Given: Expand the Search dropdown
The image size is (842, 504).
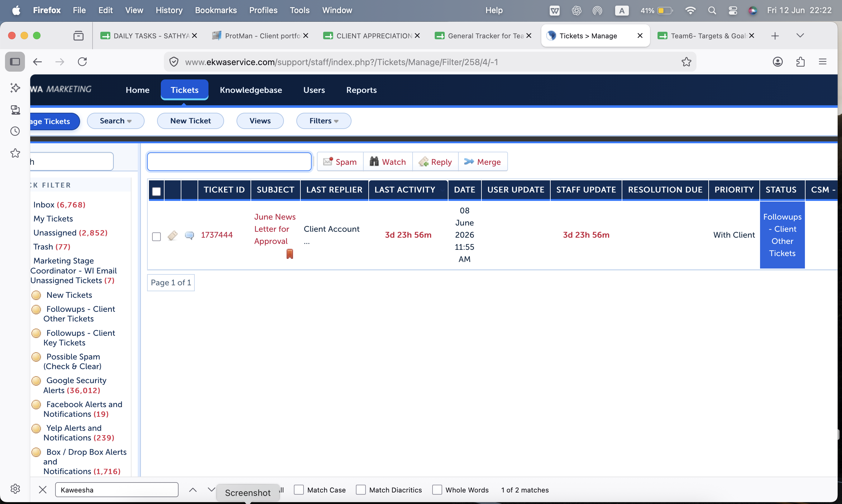Looking at the screenshot, I should [x=116, y=121].
